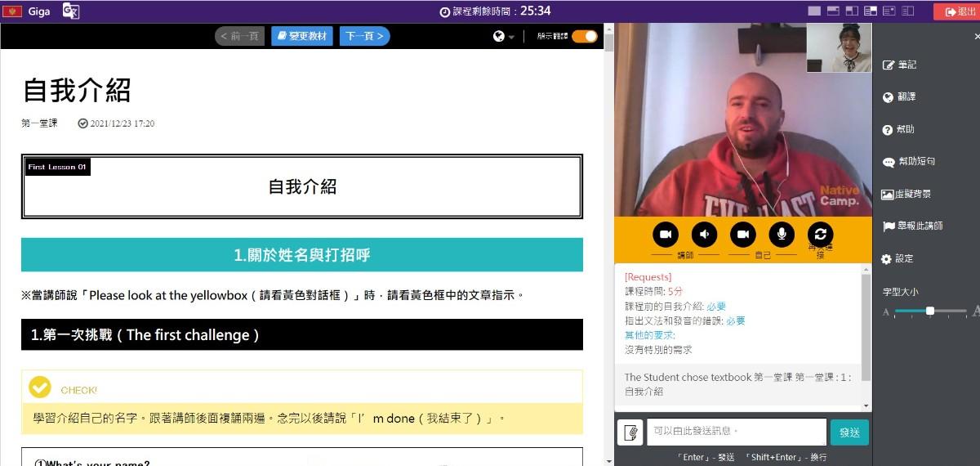Click the 變更教材 change textbook button

coord(302,36)
